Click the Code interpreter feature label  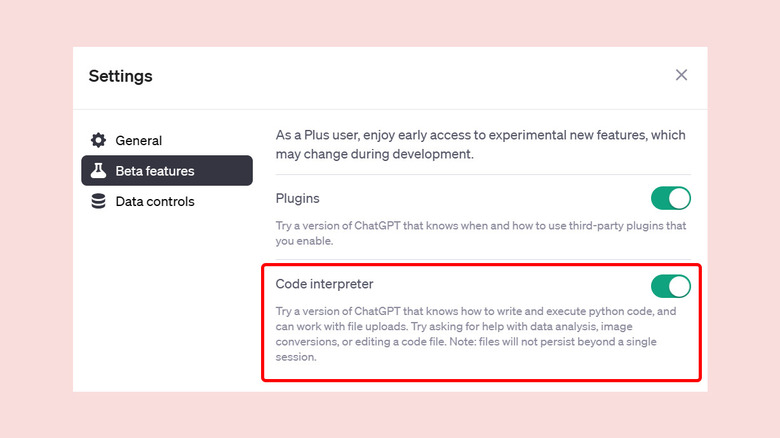click(324, 285)
